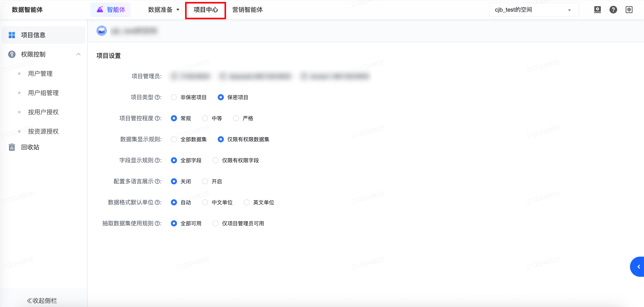Expand the 数据准备 menu dropdown

coord(164,10)
